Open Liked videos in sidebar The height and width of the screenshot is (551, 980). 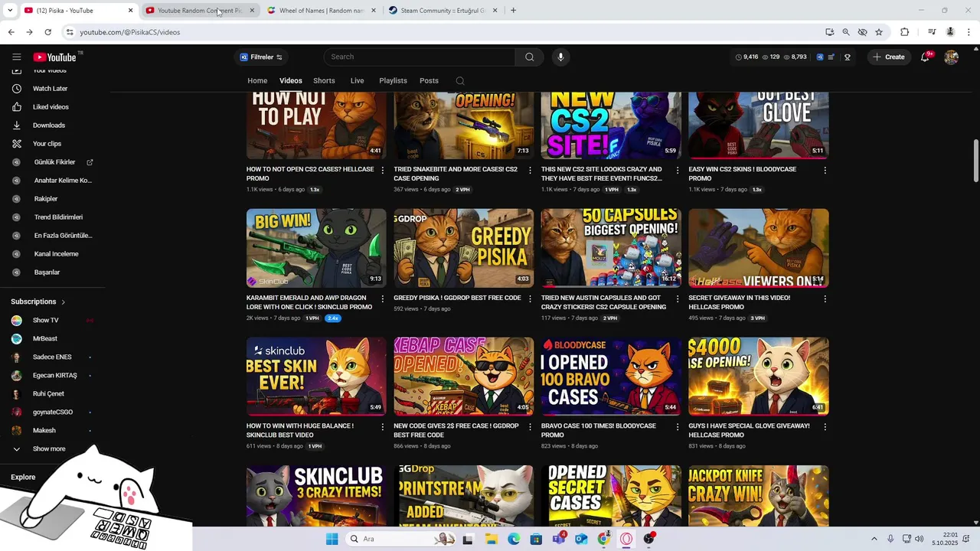click(50, 107)
